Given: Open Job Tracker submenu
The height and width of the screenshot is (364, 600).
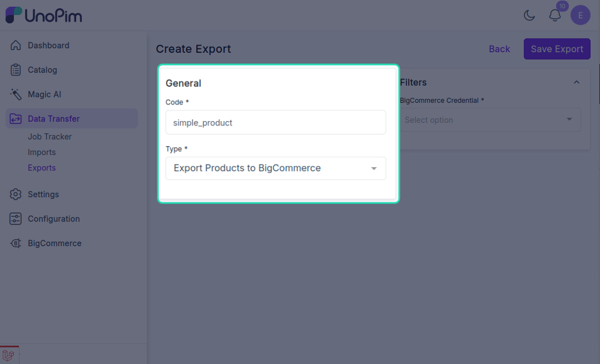Looking at the screenshot, I should [x=49, y=137].
